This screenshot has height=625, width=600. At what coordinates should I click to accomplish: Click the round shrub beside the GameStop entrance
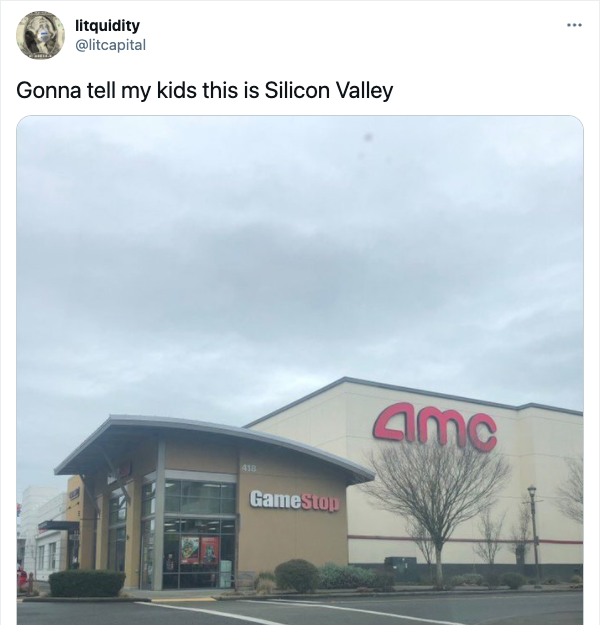(x=297, y=575)
